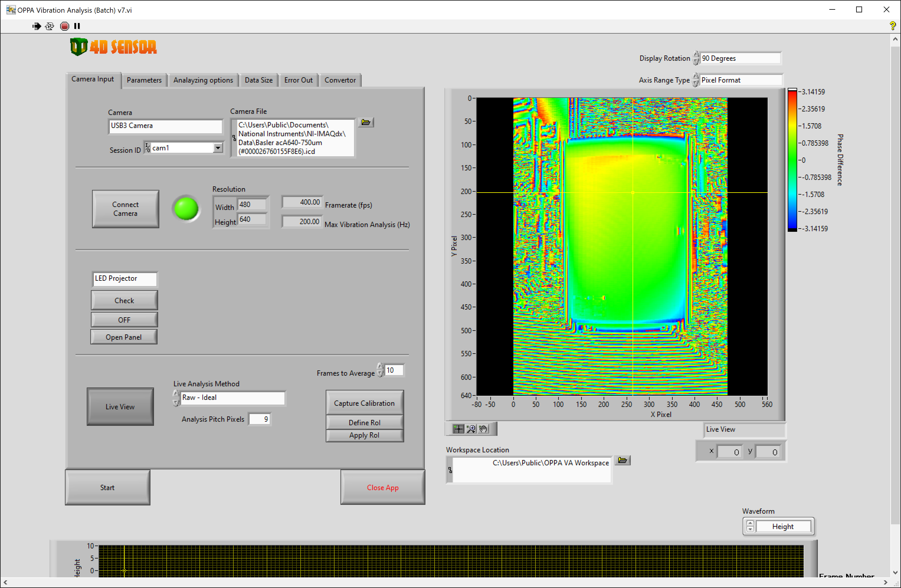Click the Connect Camera button
This screenshot has height=588, width=901.
125,209
